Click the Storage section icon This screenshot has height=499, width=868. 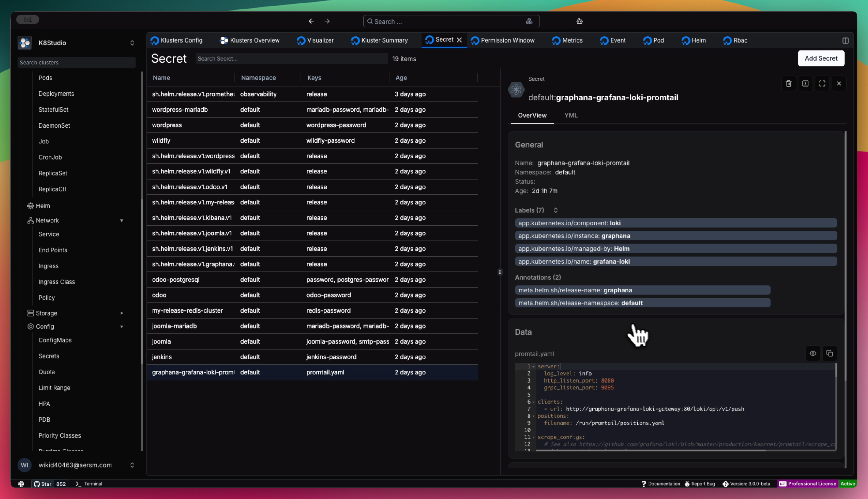(30, 313)
